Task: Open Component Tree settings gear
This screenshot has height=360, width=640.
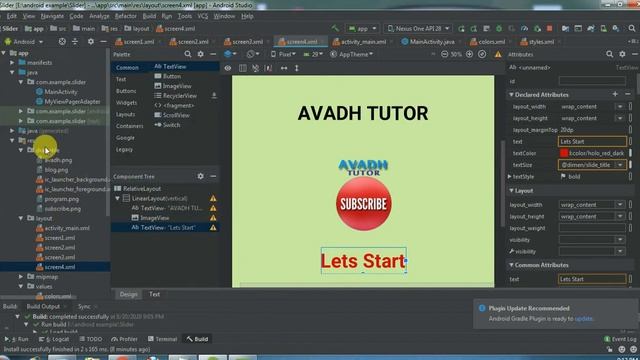Action: point(200,176)
